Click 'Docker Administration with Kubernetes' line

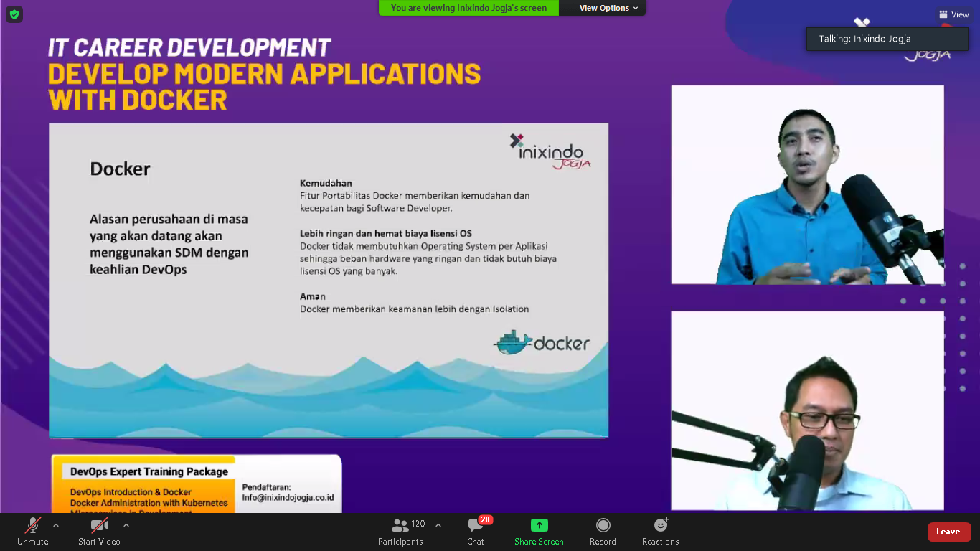tap(149, 503)
